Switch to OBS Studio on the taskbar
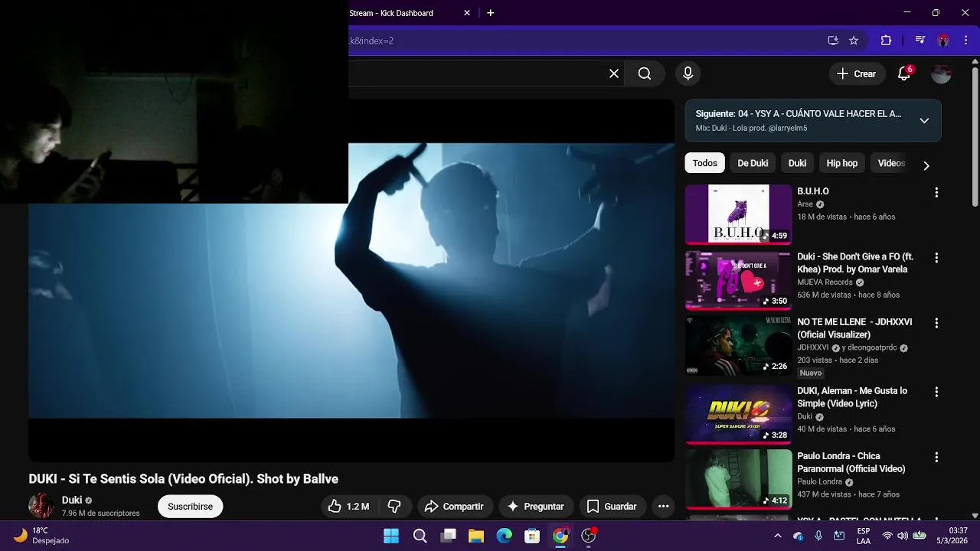 pos(588,536)
